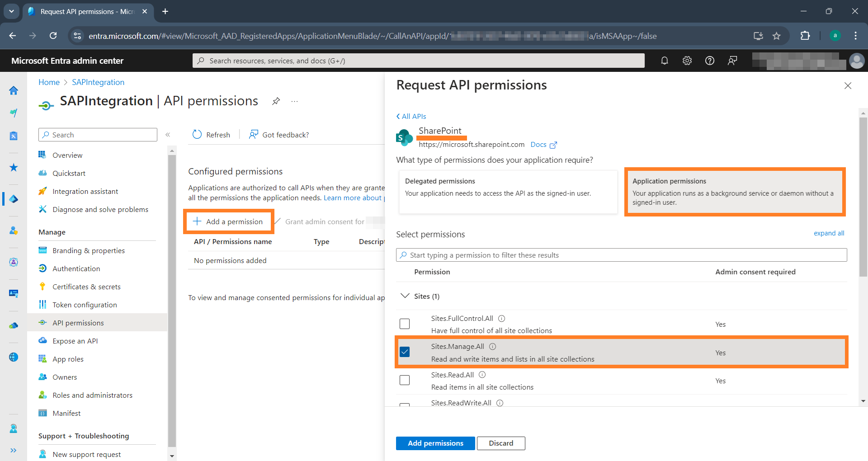Show info for Sites.Read.All
Viewport: 868px width, 461px height.
(482, 375)
